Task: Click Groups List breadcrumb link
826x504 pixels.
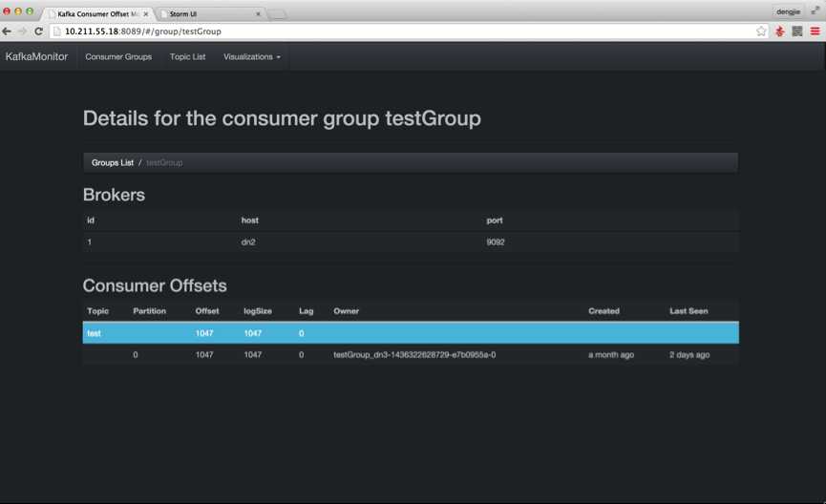Action: 113,162
